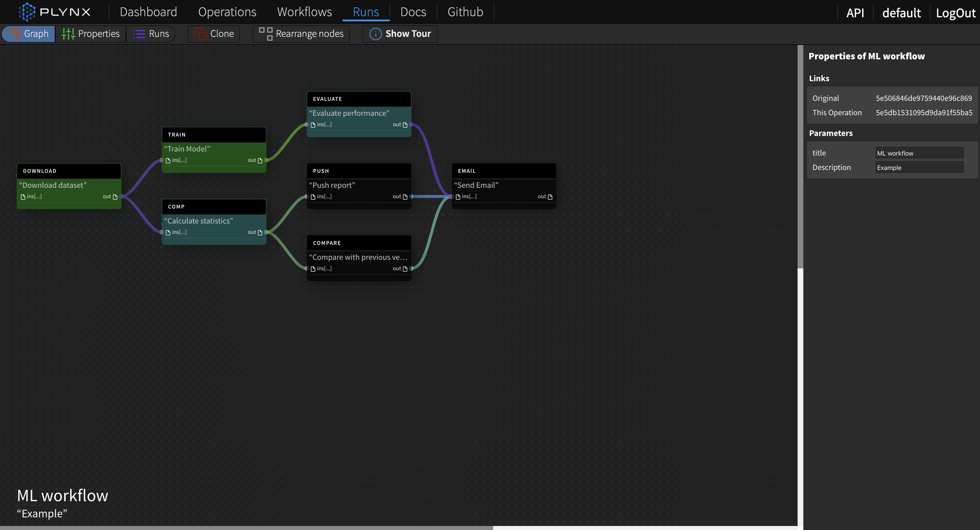Open the Workflows tab
980x530 pixels.
[304, 12]
